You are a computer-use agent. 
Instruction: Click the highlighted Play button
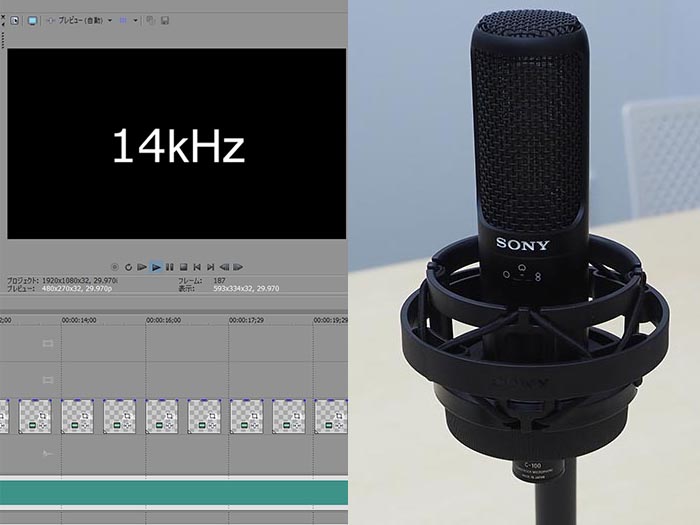[156, 267]
